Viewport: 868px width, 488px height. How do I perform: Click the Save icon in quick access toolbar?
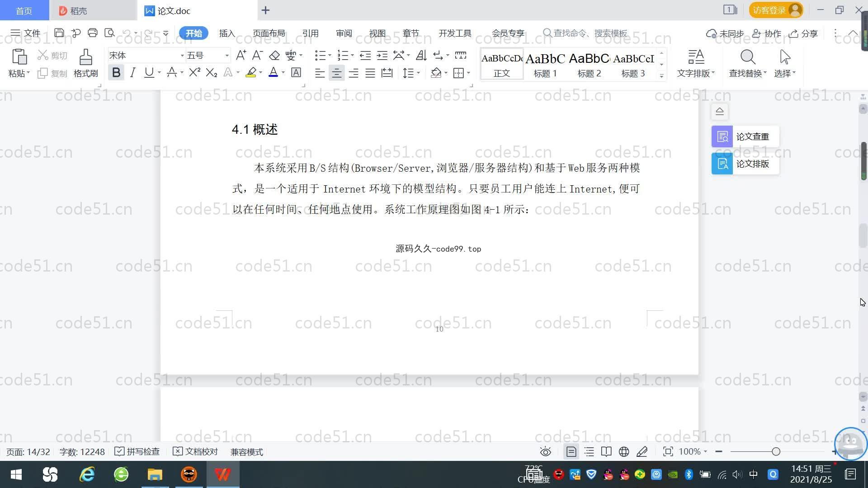click(59, 33)
